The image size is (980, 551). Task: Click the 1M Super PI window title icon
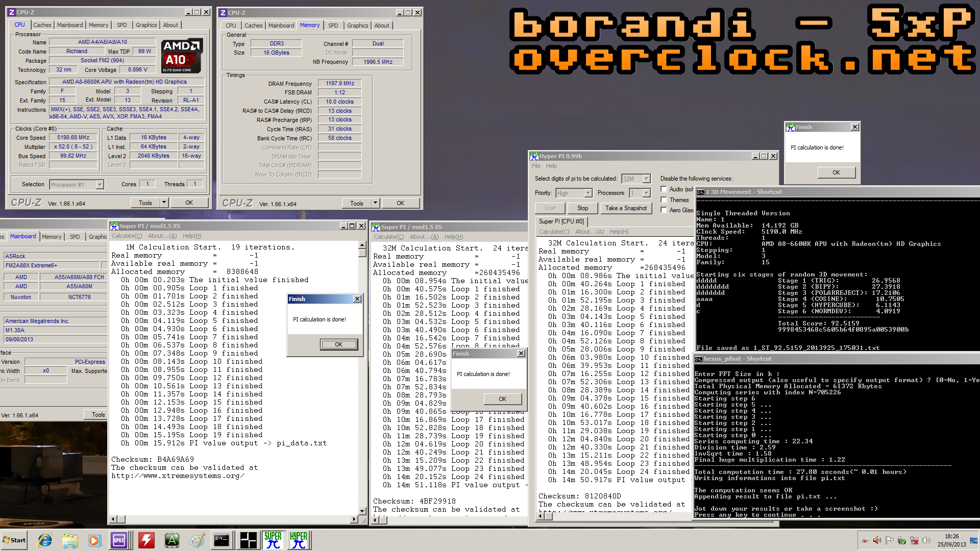point(114,226)
